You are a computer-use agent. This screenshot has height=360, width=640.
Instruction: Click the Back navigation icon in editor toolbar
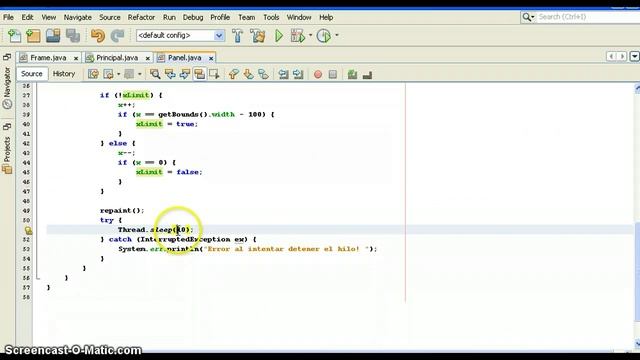[x=109, y=74]
